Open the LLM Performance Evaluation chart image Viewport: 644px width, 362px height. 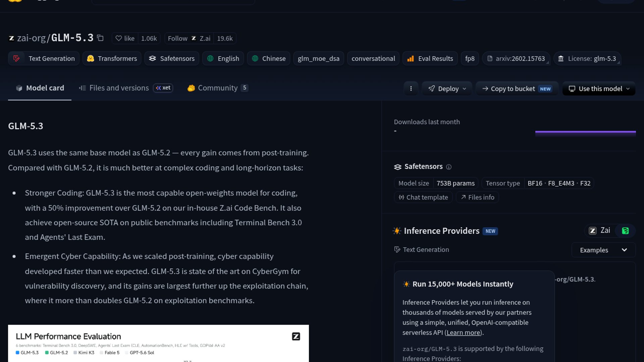coord(158,343)
